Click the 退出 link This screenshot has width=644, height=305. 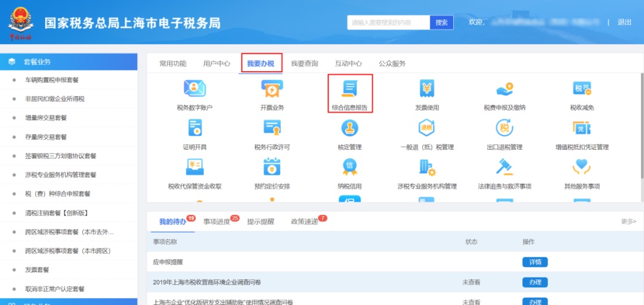click(x=624, y=22)
